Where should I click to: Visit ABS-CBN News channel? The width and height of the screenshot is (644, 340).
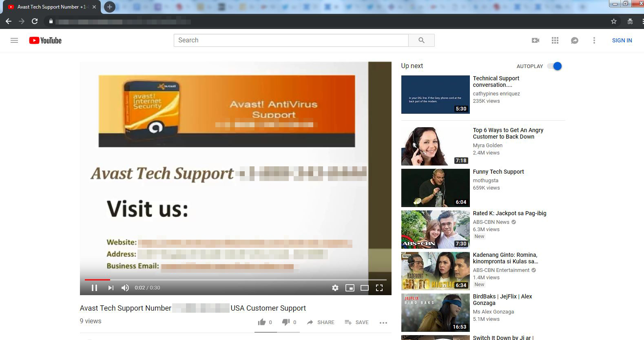pos(491,222)
